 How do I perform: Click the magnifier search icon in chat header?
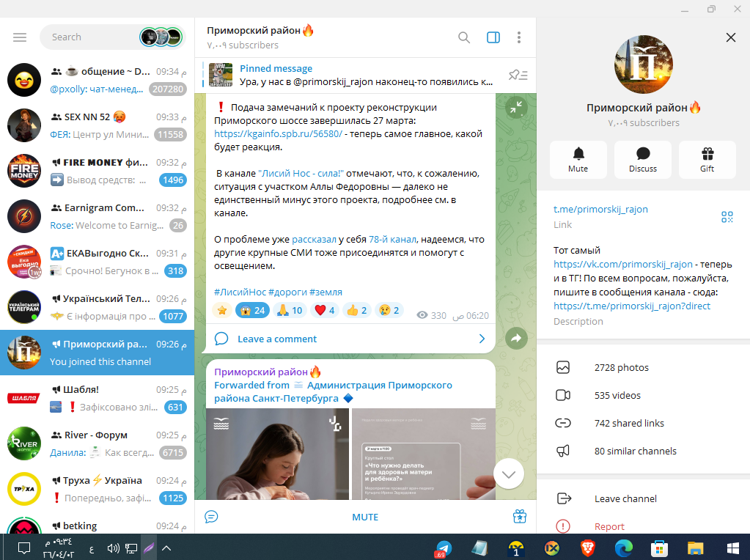point(463,37)
